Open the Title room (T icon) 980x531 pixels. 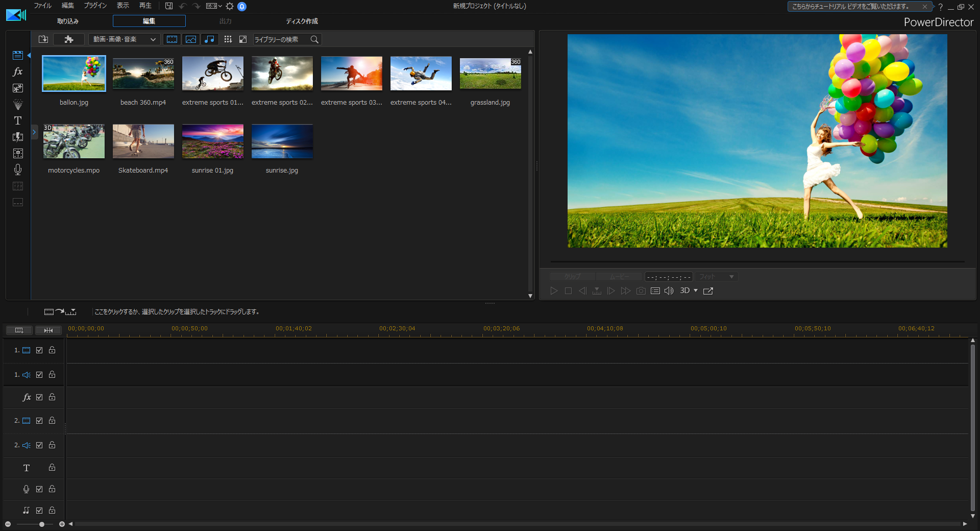[x=18, y=121]
